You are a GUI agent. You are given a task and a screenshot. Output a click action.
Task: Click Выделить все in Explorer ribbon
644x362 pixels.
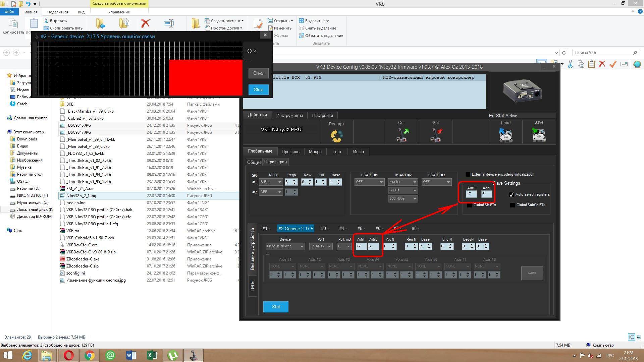pyautogui.click(x=314, y=21)
